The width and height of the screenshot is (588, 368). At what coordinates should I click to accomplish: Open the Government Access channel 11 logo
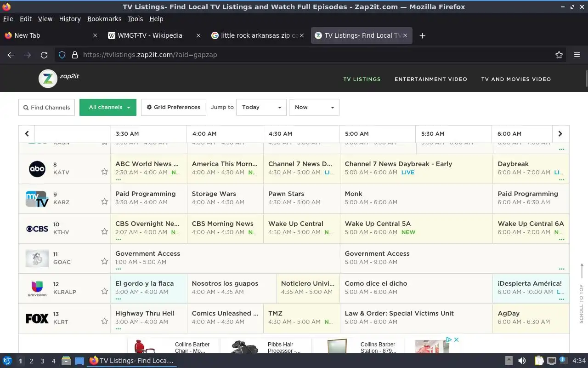point(37,259)
